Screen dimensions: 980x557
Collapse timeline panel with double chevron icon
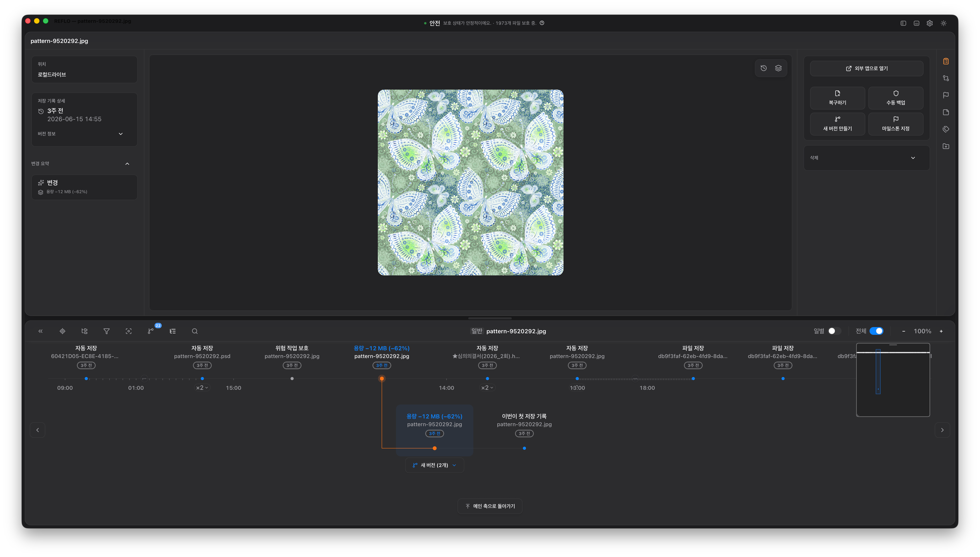(41, 331)
